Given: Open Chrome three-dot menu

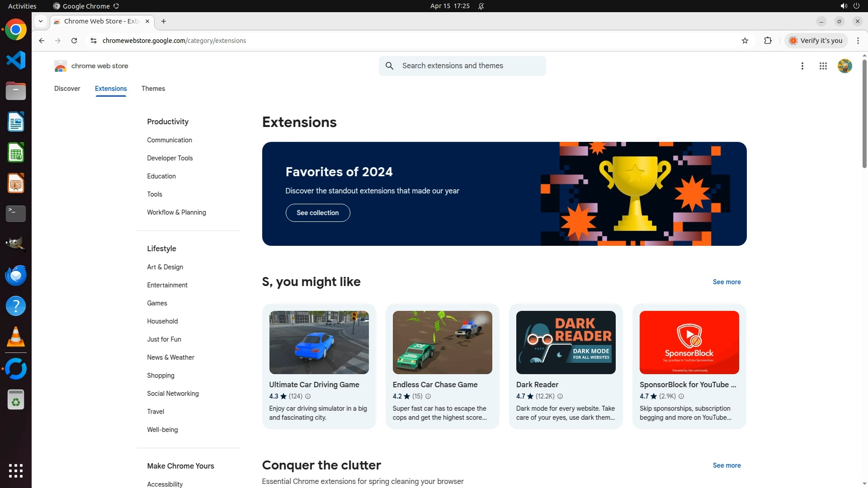Looking at the screenshot, I should [x=858, y=41].
